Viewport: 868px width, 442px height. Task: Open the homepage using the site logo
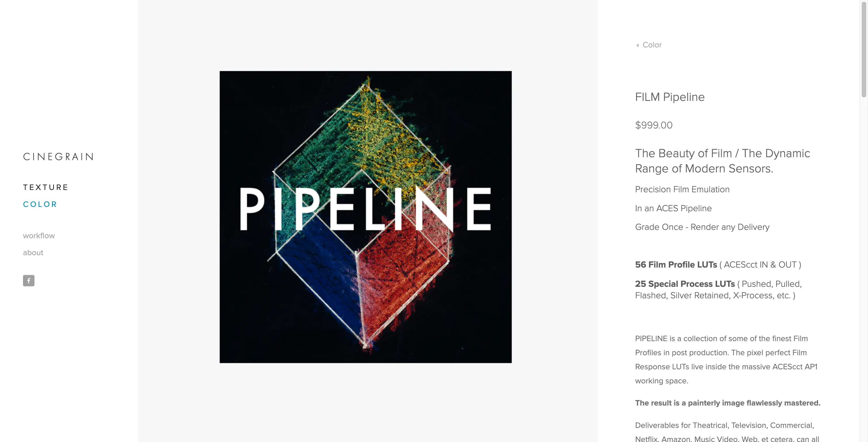(58, 156)
